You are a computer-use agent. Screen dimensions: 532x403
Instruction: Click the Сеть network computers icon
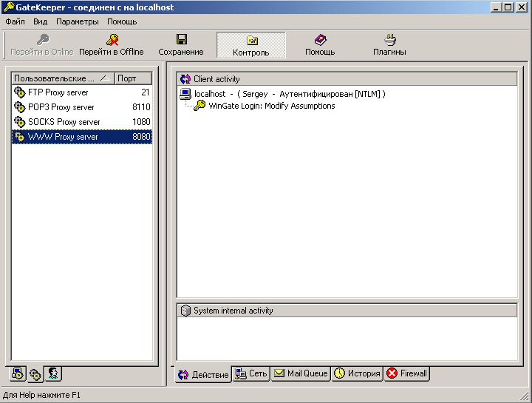pos(241,373)
